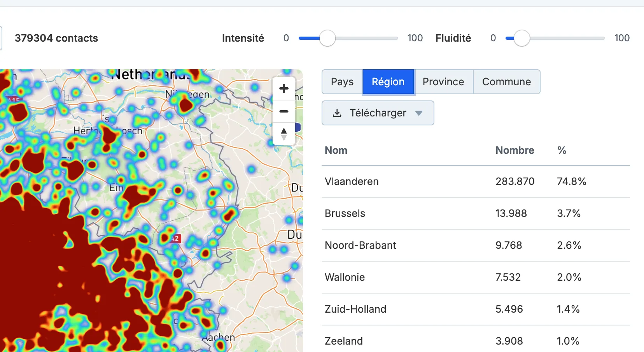Select the Wallonie row name

(x=345, y=277)
